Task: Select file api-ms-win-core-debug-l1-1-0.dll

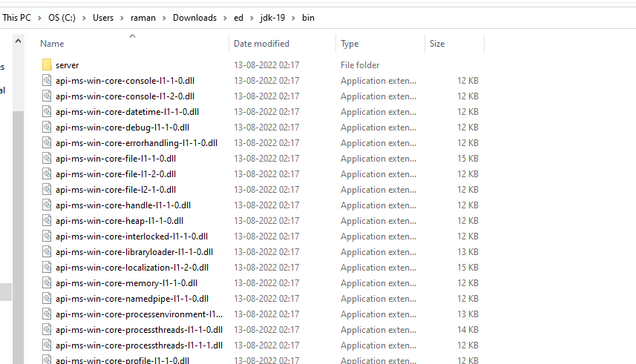Action: [x=122, y=128]
